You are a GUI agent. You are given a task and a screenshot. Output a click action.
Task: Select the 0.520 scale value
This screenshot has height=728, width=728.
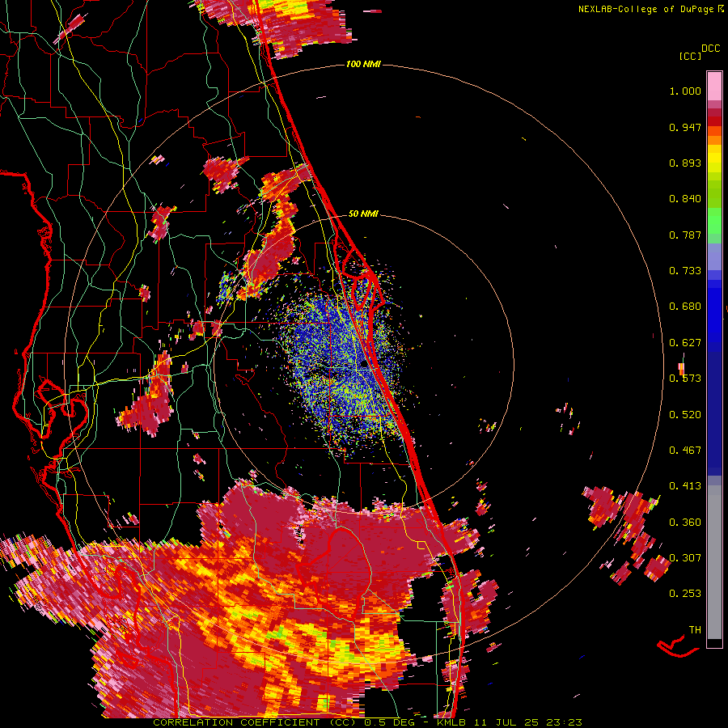[x=685, y=415]
